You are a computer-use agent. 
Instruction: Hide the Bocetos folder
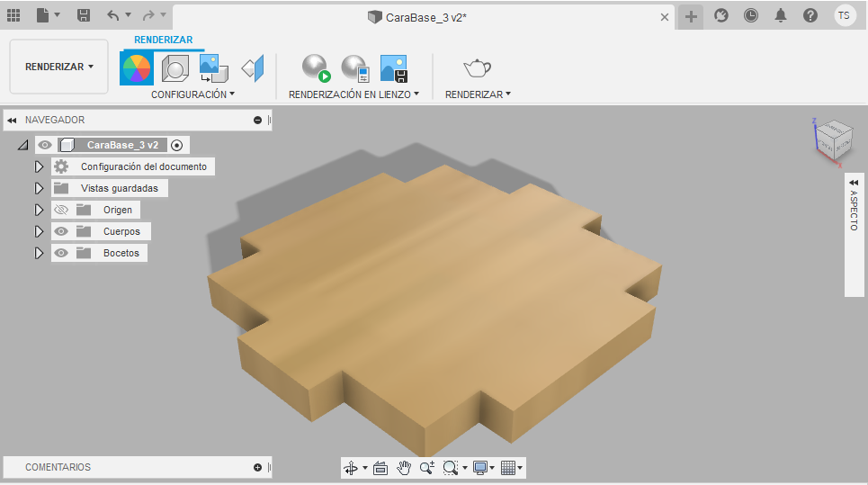[61, 253]
